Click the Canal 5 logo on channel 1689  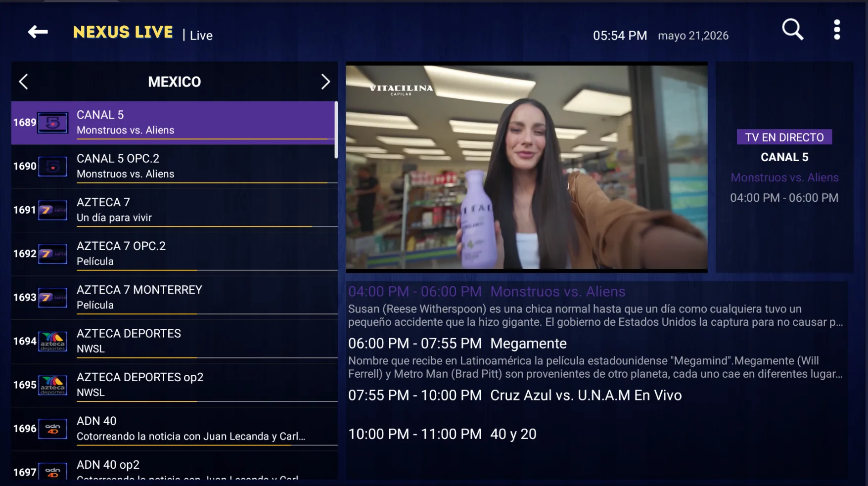click(53, 123)
